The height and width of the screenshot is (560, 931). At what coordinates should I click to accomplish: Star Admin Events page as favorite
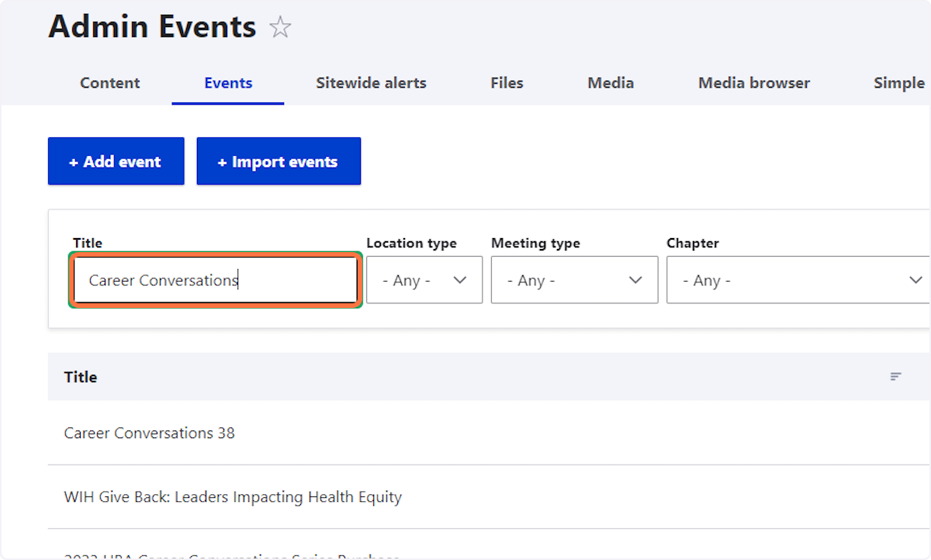click(x=280, y=29)
